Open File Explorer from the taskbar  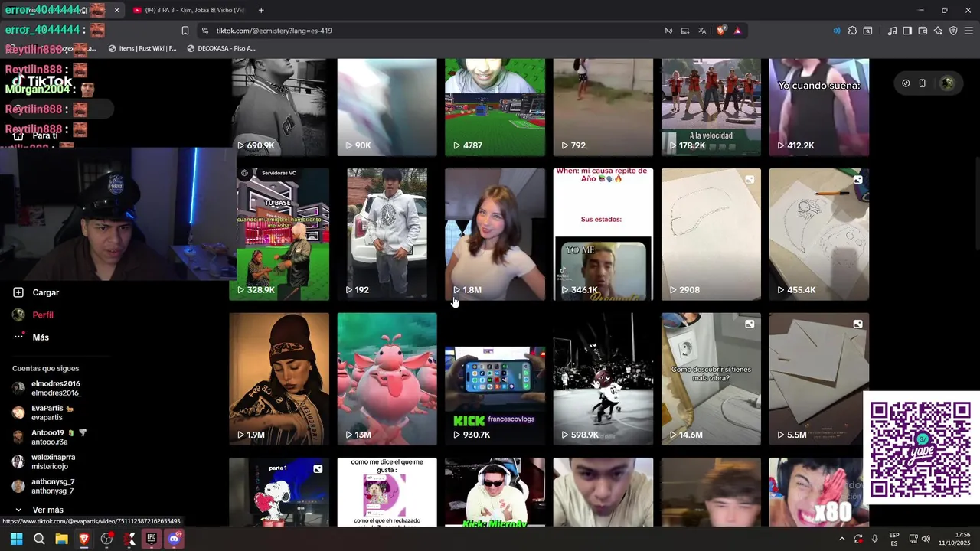click(61, 539)
